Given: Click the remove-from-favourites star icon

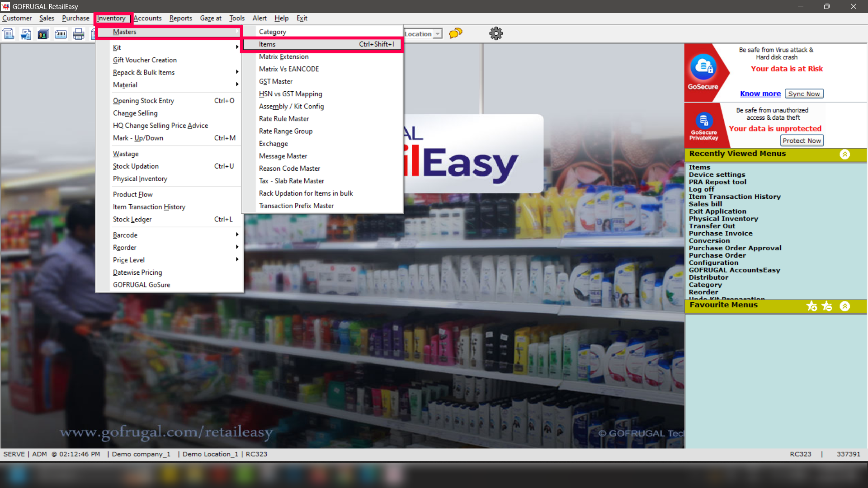Looking at the screenshot, I should [x=827, y=306].
